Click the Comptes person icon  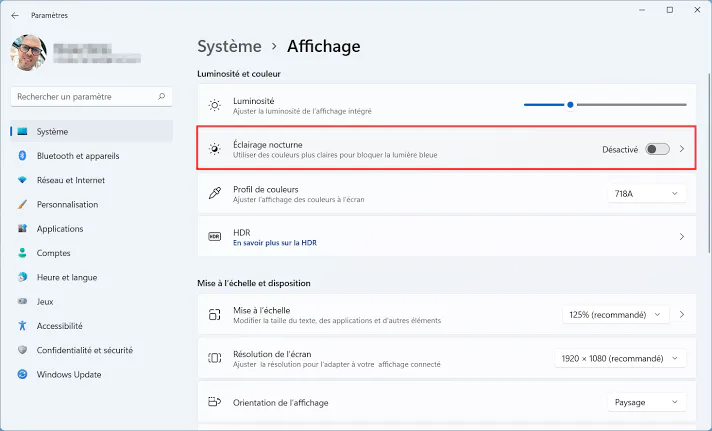(22, 253)
